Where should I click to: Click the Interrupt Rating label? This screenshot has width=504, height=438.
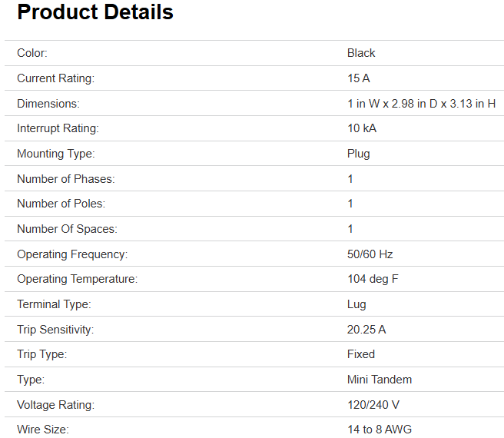pyautogui.click(x=58, y=128)
